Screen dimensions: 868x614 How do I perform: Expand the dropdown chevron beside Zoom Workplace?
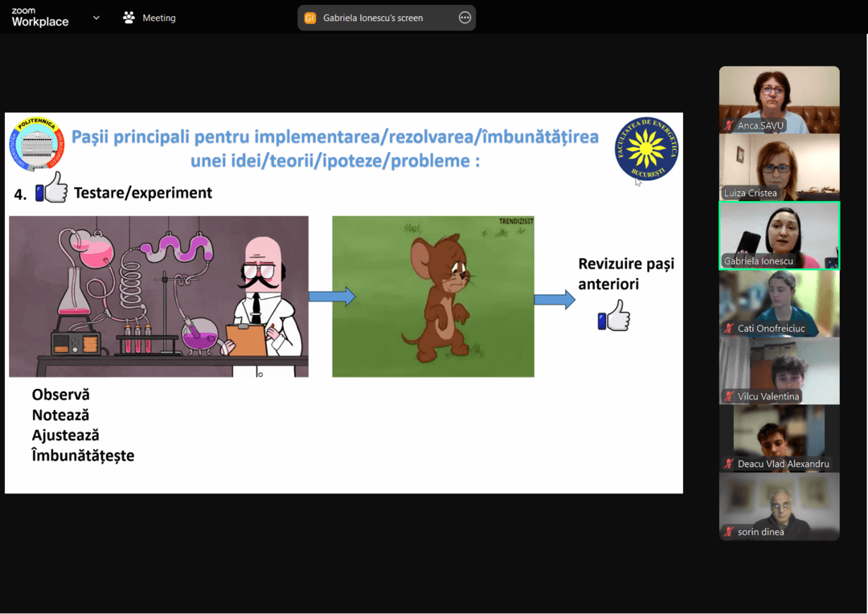click(x=96, y=18)
